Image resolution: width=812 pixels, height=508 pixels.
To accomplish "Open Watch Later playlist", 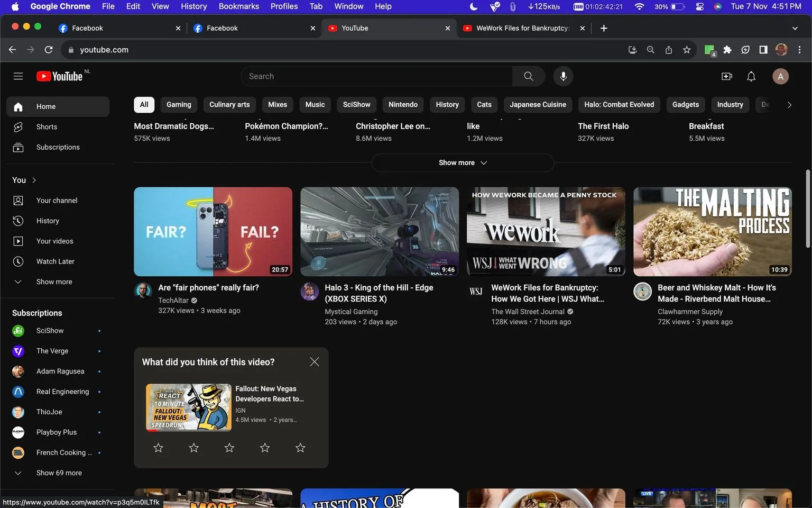I will [x=57, y=261].
